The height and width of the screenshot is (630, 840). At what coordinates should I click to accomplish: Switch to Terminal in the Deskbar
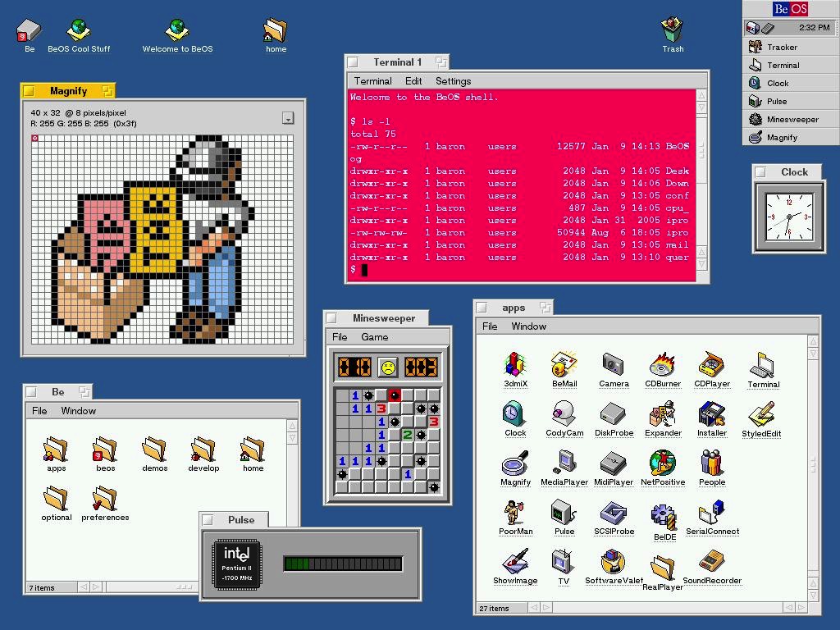(791, 66)
